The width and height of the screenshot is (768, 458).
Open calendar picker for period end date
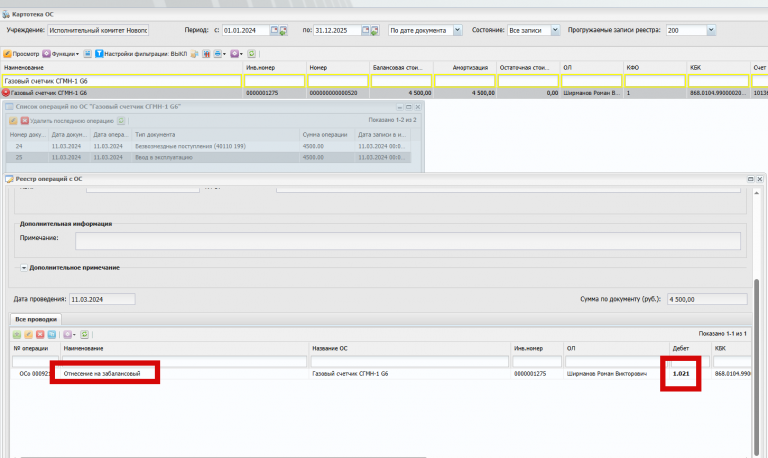pyautogui.click(x=365, y=30)
